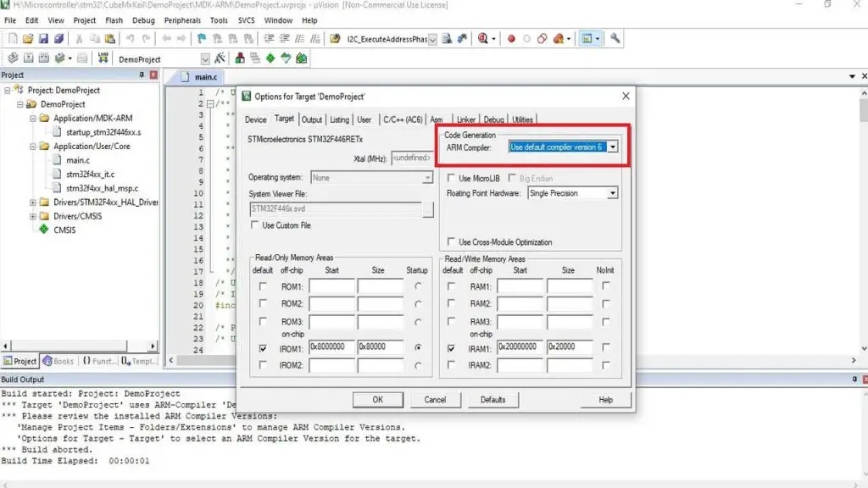Open the Peripherals menu
868x488 pixels.
point(183,20)
